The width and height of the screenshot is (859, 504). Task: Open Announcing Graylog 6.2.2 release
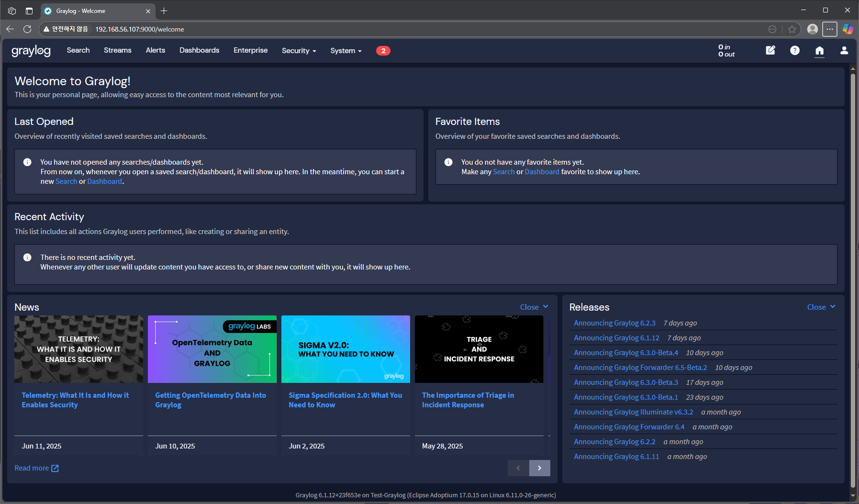pyautogui.click(x=614, y=442)
